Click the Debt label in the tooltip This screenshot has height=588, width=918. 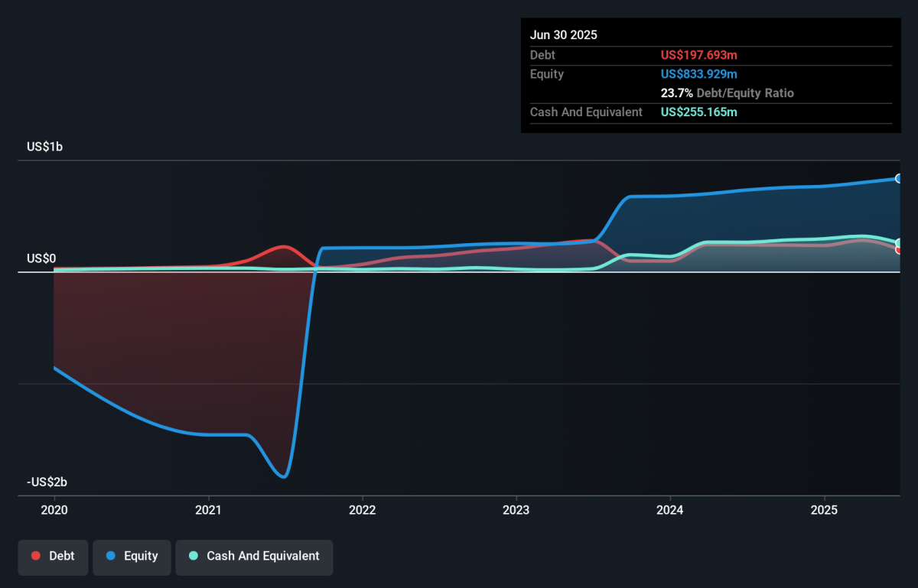coord(543,55)
